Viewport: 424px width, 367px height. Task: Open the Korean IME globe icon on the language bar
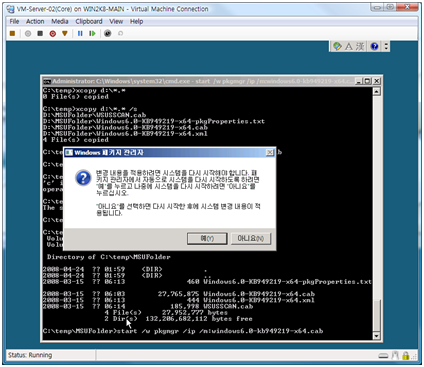coord(337,46)
